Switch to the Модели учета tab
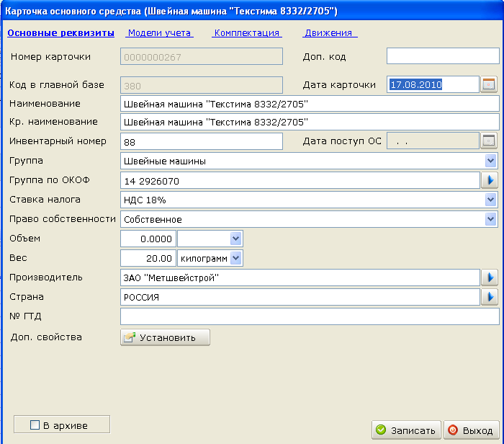 tap(159, 33)
